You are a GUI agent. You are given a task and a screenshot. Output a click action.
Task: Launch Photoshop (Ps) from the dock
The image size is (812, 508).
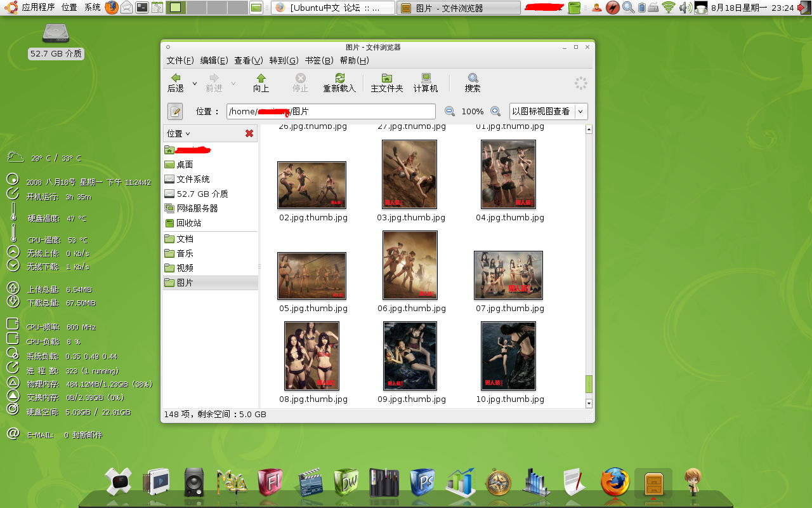click(x=422, y=483)
